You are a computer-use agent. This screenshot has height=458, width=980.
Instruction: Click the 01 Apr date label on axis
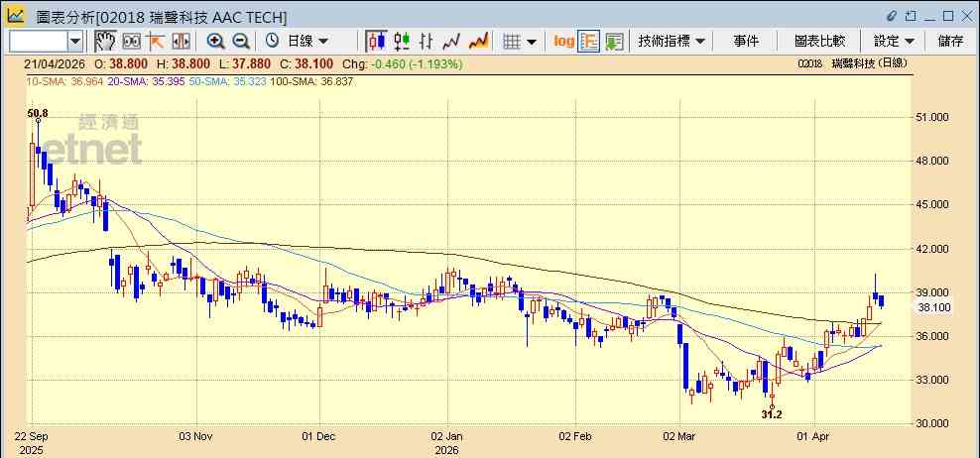[x=815, y=436]
